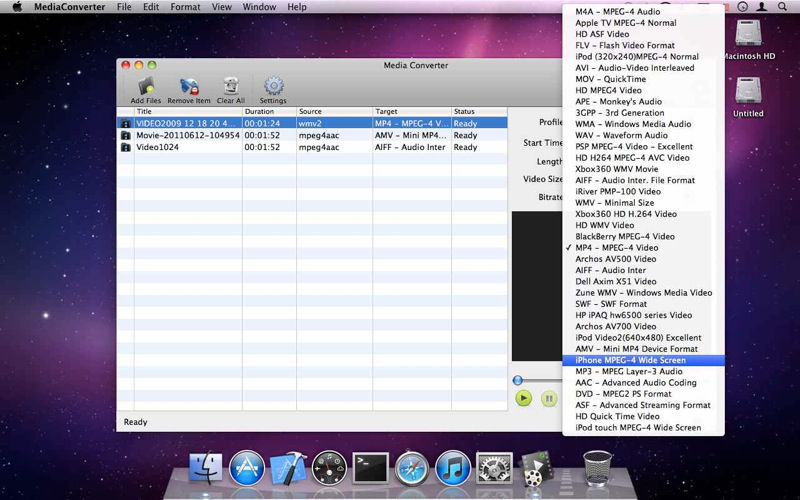The height and width of the screenshot is (500, 800).
Task: Open Xcode from the dock
Action: point(288,467)
